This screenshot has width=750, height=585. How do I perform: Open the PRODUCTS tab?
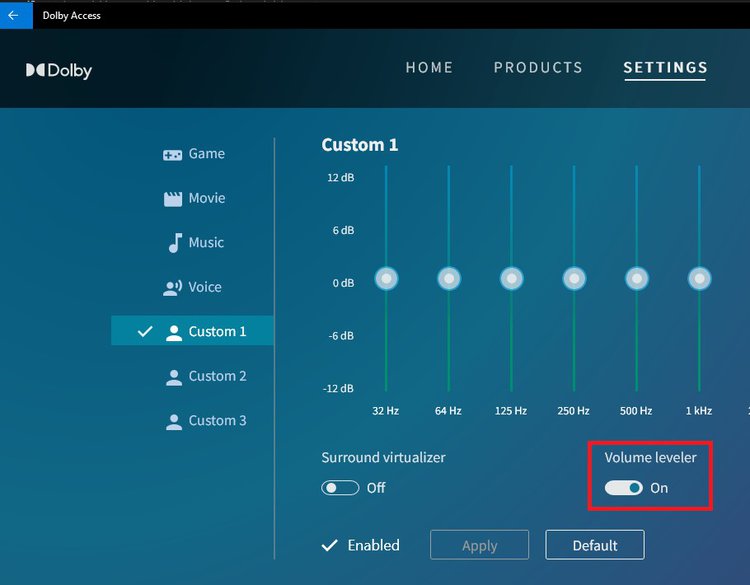point(538,67)
